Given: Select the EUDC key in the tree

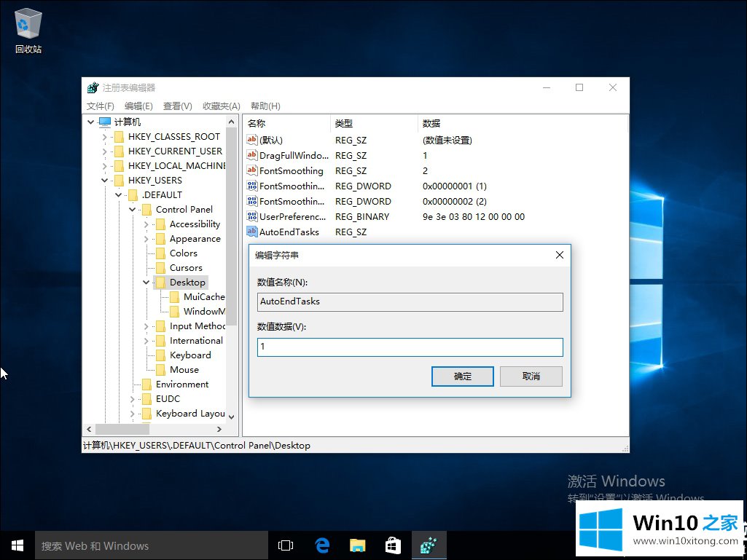Looking at the screenshot, I should [168, 399].
